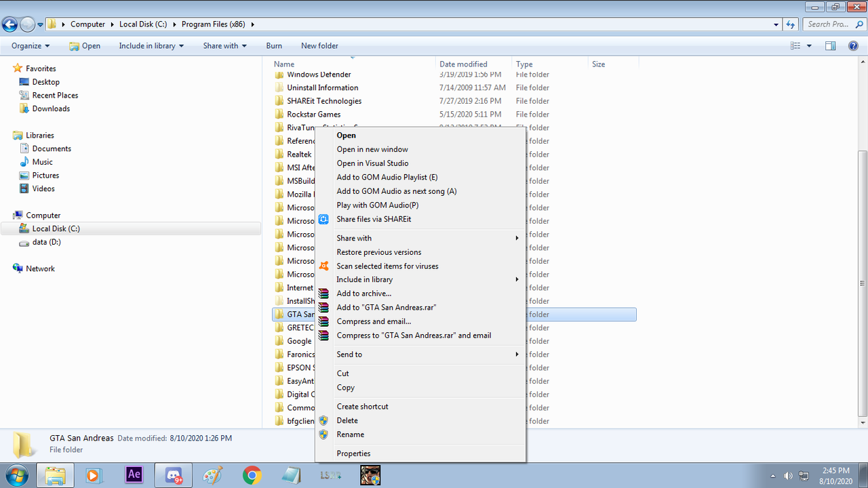Click the Open toolbar button
The width and height of the screenshot is (868, 488).
[85, 46]
